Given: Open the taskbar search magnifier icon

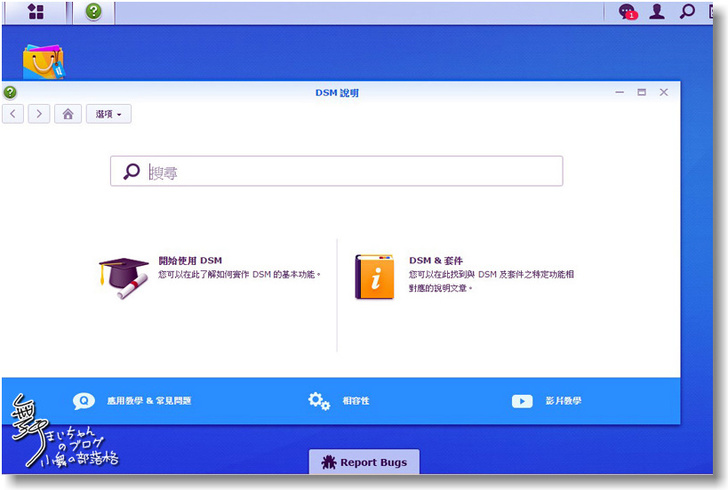Looking at the screenshot, I should (x=687, y=11).
